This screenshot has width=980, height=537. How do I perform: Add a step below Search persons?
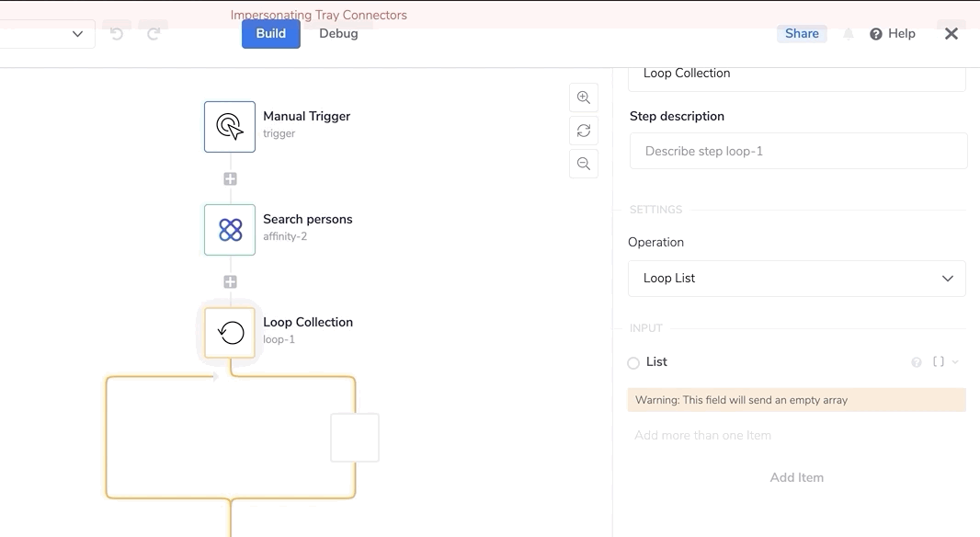point(231,282)
